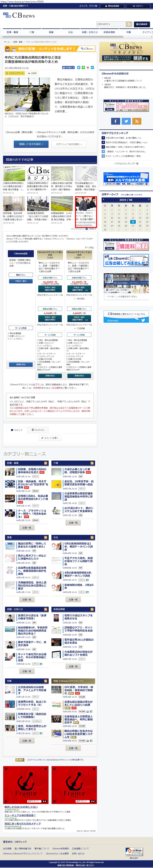Click 登録して全文を読む button
This screenshot has height=868, width=153.
coord(31,144)
